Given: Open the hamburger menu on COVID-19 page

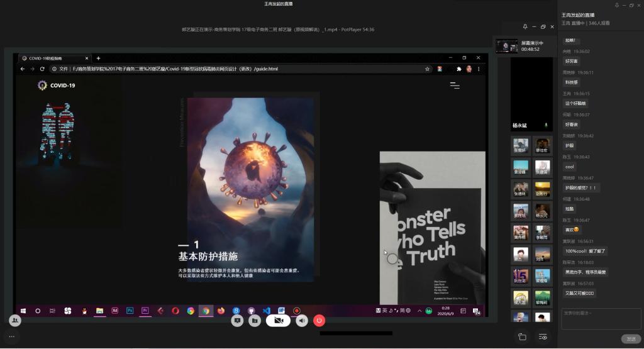Looking at the screenshot, I should (455, 86).
